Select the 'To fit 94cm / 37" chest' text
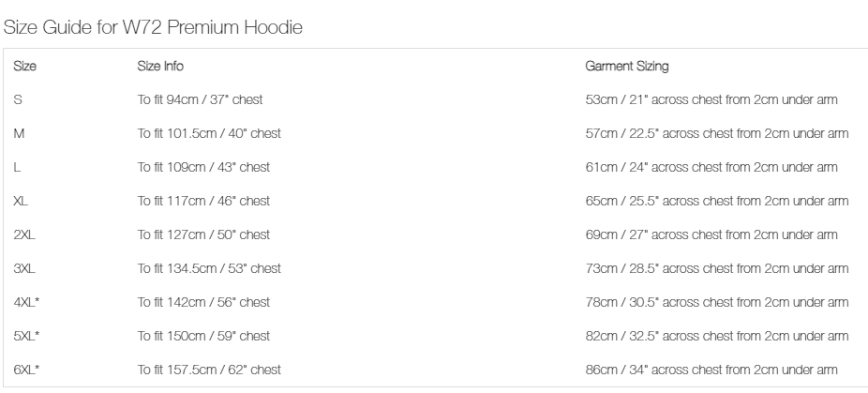Screen dimensions: 868x393 click(200, 99)
